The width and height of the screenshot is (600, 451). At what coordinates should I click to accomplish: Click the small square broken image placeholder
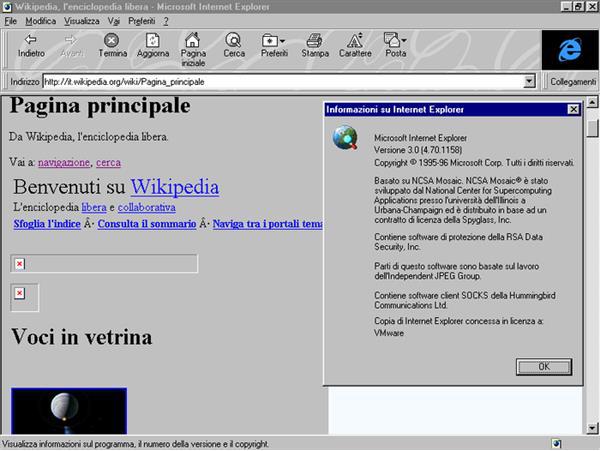click(x=24, y=298)
